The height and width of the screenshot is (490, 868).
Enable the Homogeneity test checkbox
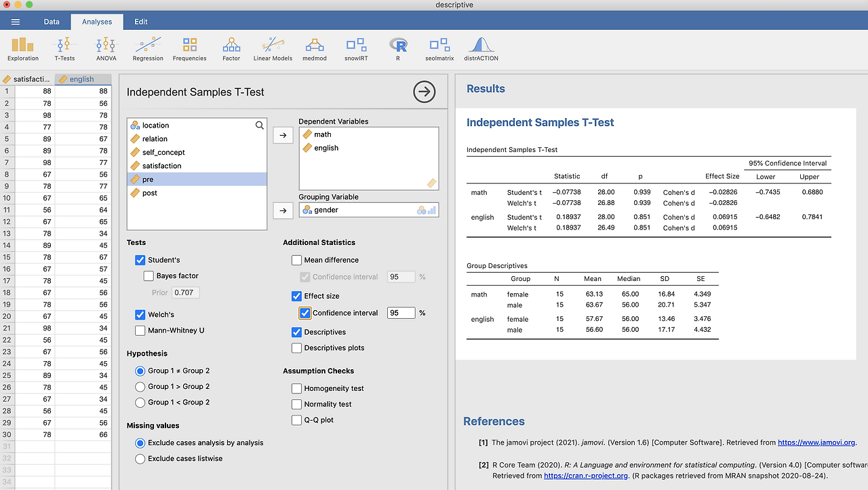(296, 388)
